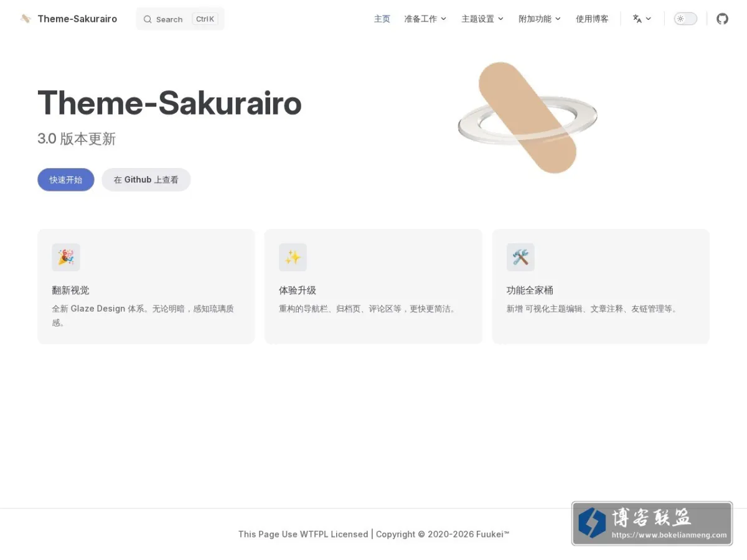The height and width of the screenshot is (560, 747).
Task: Go to the 主页 nav item
Action: [382, 19]
